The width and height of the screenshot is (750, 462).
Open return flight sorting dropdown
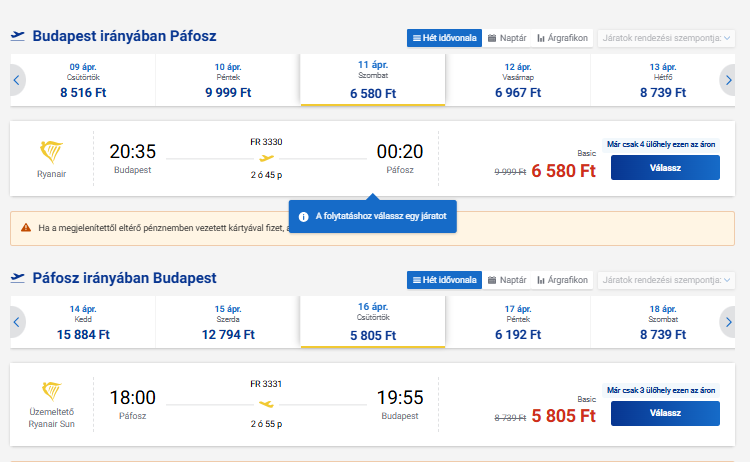pos(665,279)
